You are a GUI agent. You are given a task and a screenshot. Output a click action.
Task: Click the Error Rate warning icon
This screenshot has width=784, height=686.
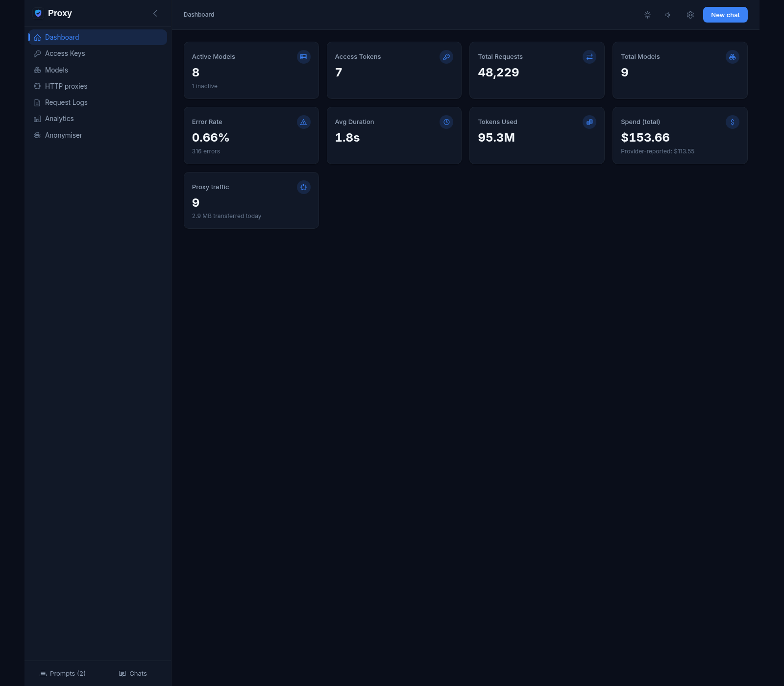click(x=304, y=122)
